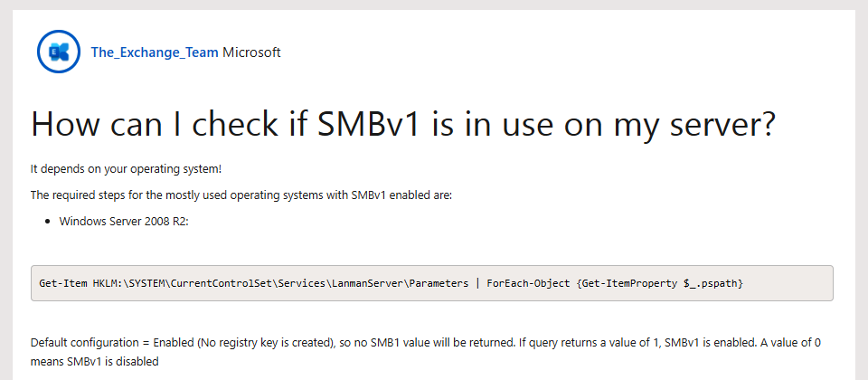Click empty area inside the code box
The image size is (868, 380).
tap(788, 283)
